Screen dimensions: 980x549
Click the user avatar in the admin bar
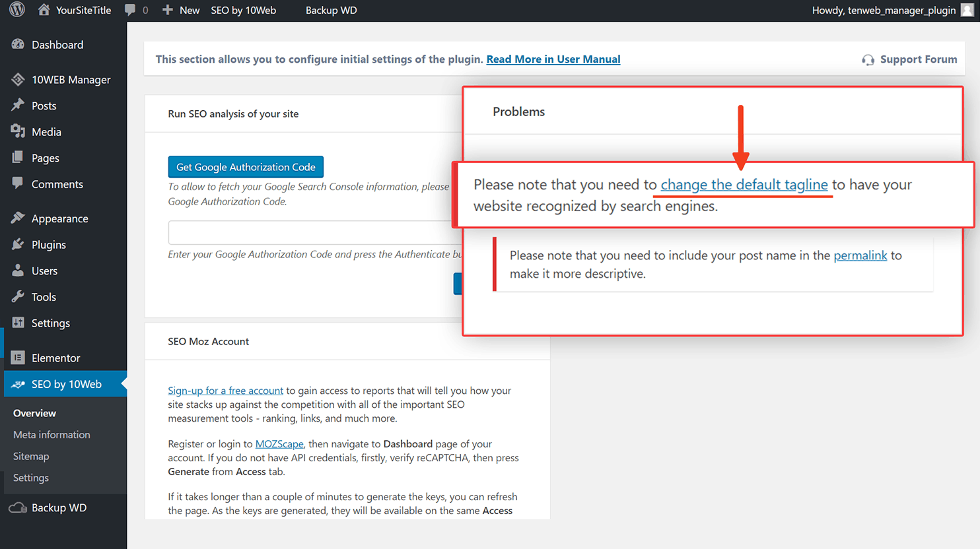(967, 10)
